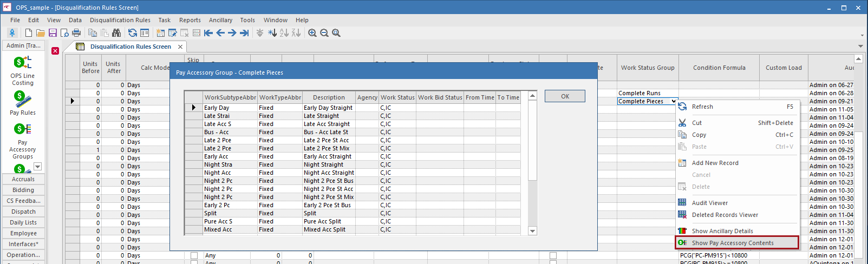Screen dimensions: 868x264
Task: Go to next record arrow icon
Action: point(232,33)
